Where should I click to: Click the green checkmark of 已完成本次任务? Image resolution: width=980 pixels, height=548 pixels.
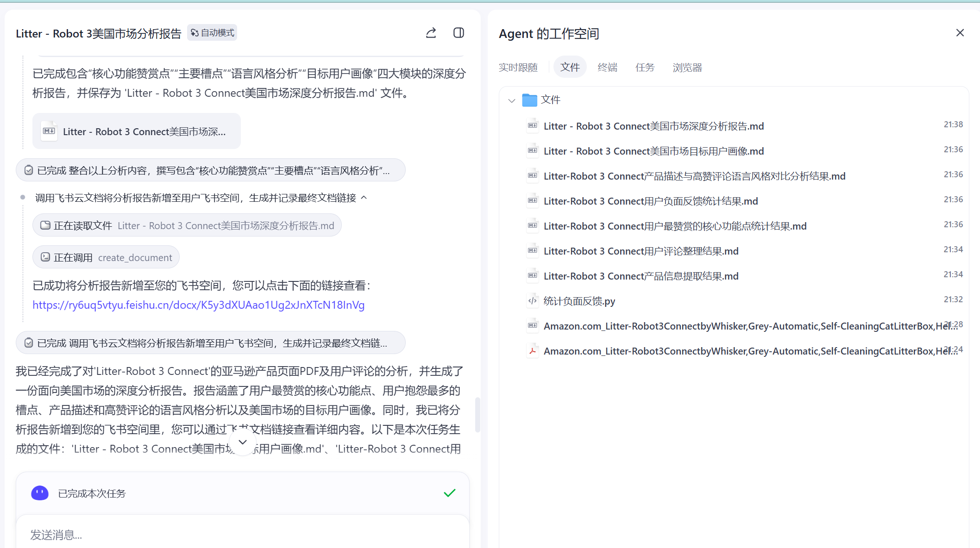(x=450, y=493)
